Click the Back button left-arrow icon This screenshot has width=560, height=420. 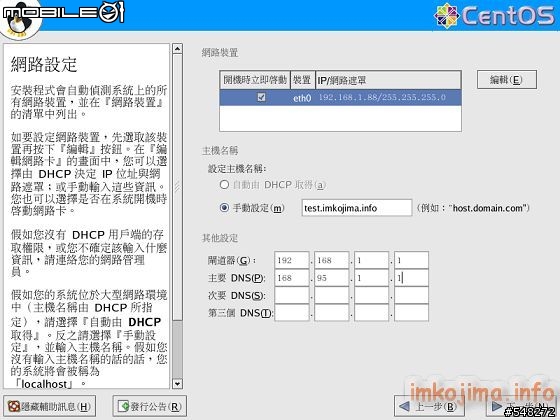click(404, 406)
